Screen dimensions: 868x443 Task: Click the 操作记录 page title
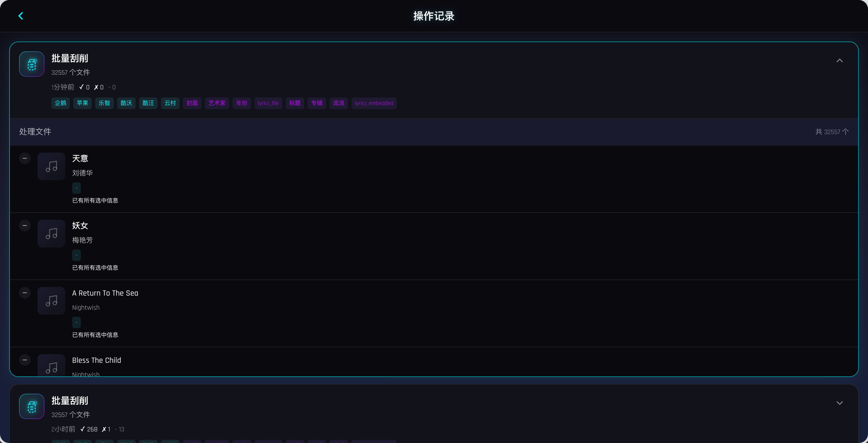pos(434,16)
